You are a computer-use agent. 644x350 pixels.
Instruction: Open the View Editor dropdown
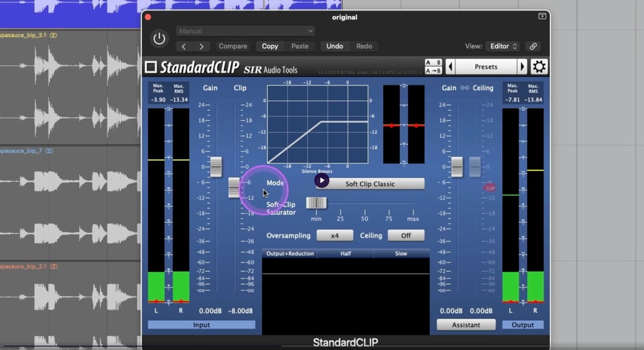(504, 46)
